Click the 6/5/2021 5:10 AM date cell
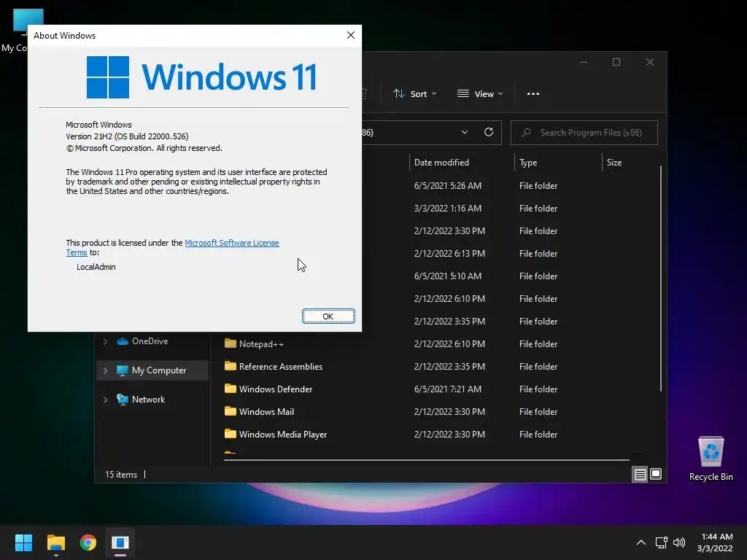This screenshot has width=747, height=560. click(448, 276)
